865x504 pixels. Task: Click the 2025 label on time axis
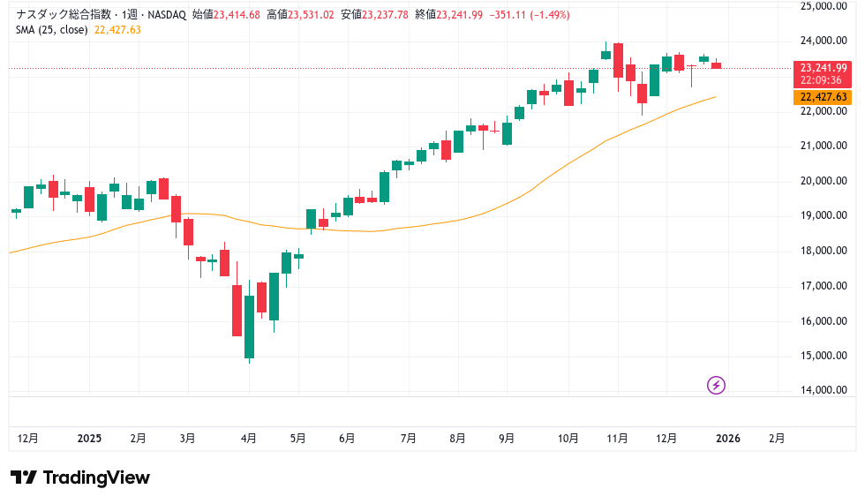tap(90, 438)
